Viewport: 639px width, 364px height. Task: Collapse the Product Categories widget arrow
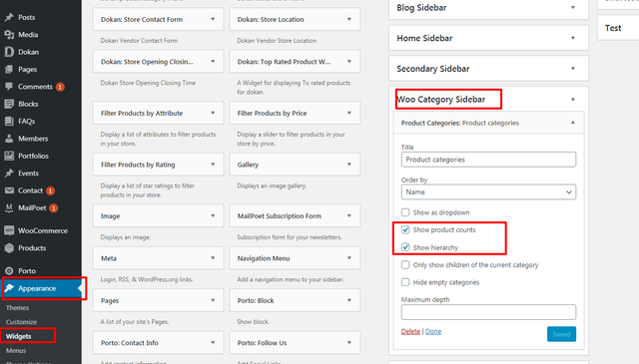point(572,123)
